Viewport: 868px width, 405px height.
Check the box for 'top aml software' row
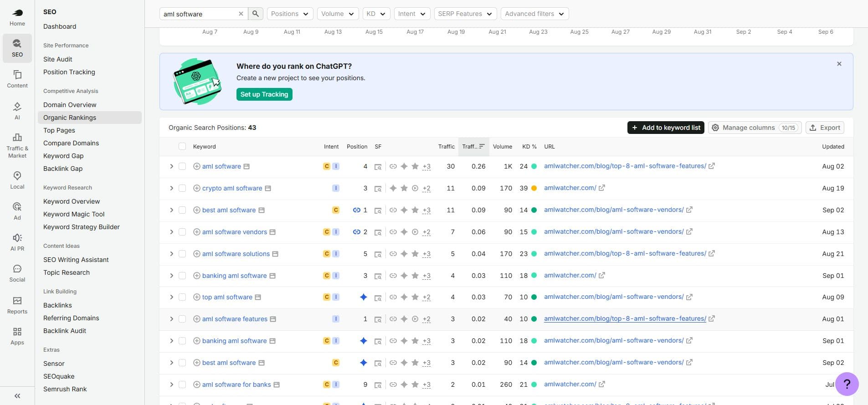pos(182,297)
